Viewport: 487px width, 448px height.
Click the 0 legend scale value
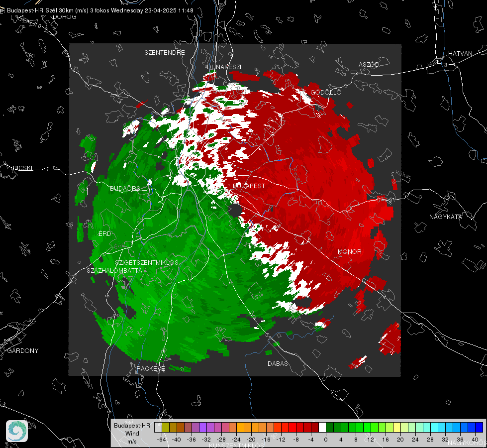coord(325,440)
